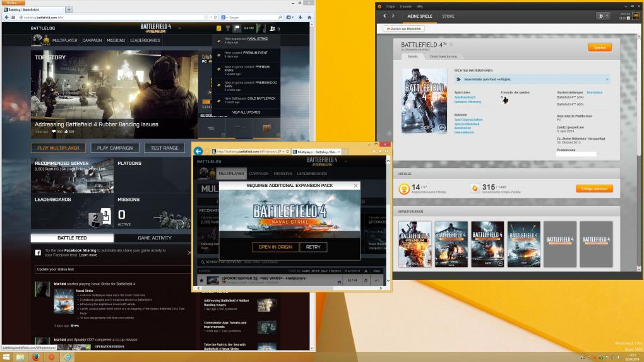
Task: Open the Battlefield 4 Premium expansion thumbnail in Origin
Action: tap(415, 244)
